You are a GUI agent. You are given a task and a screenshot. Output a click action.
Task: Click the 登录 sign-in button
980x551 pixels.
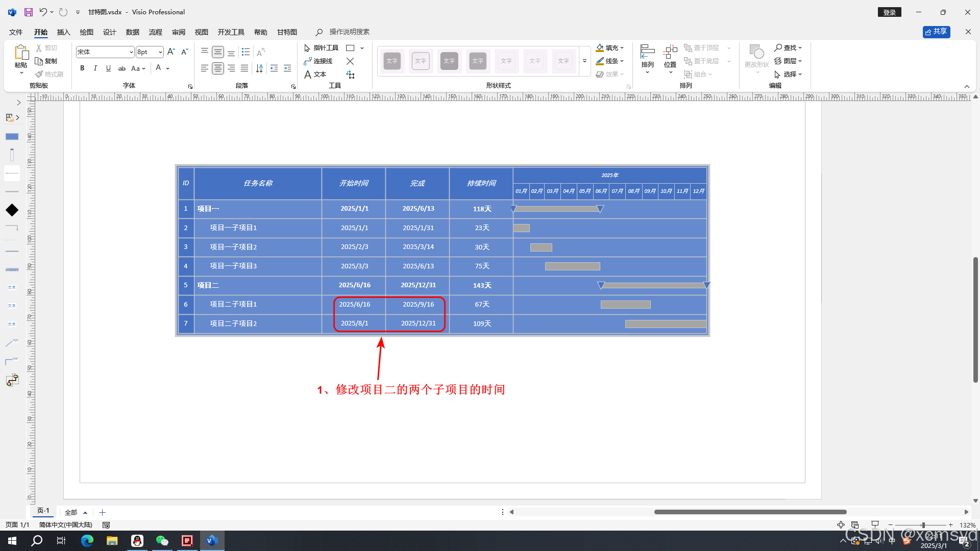tap(889, 12)
